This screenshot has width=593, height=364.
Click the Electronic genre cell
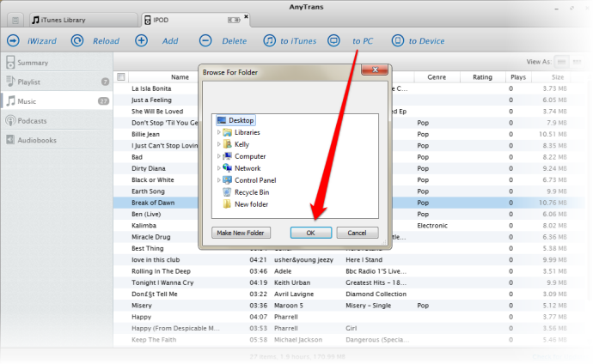click(x=432, y=226)
